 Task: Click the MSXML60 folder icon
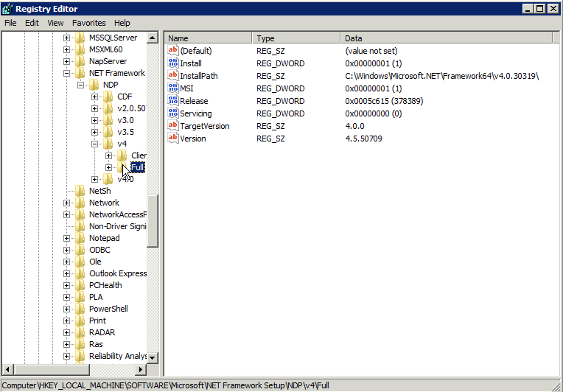pyautogui.click(x=80, y=49)
